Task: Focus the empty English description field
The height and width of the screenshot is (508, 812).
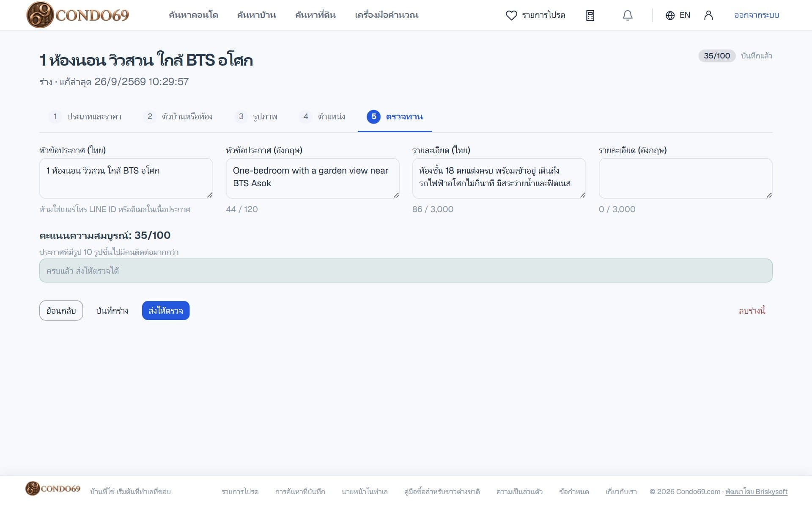Action: tap(686, 178)
